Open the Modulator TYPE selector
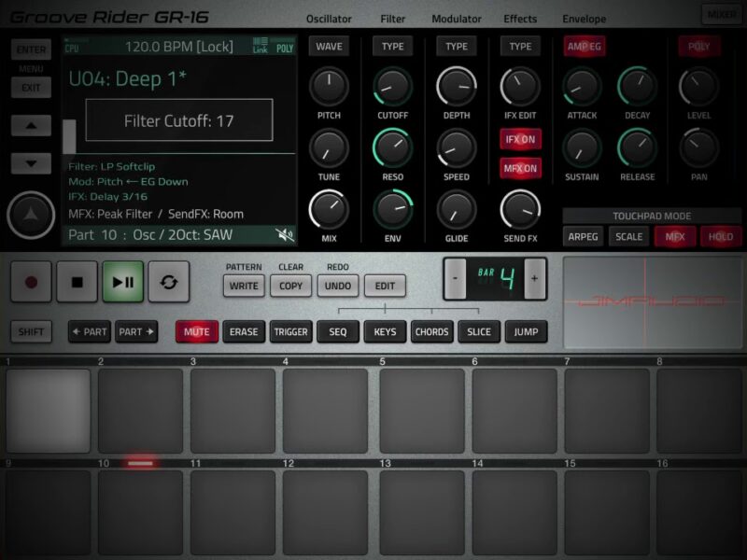 coord(456,47)
